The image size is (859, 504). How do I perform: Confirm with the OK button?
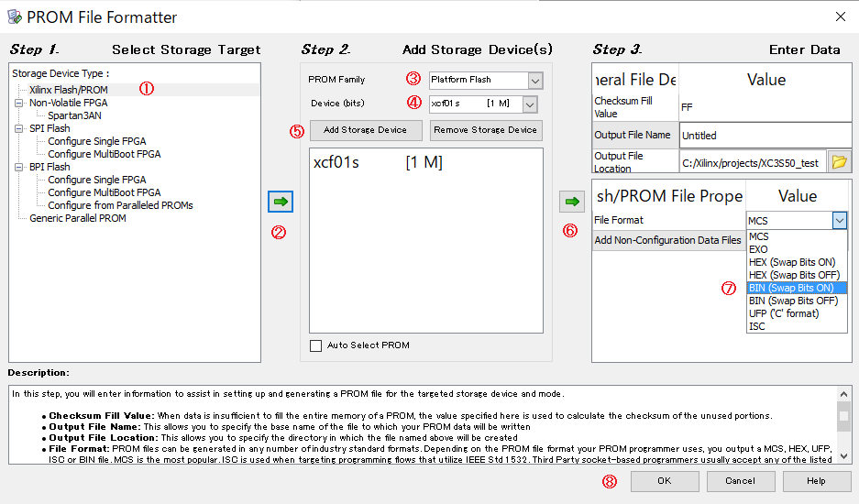[665, 481]
